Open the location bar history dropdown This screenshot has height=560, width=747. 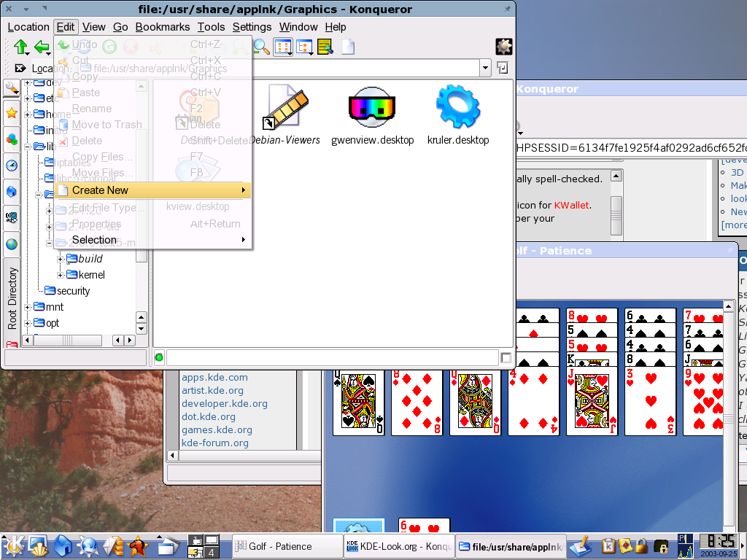coord(485,68)
